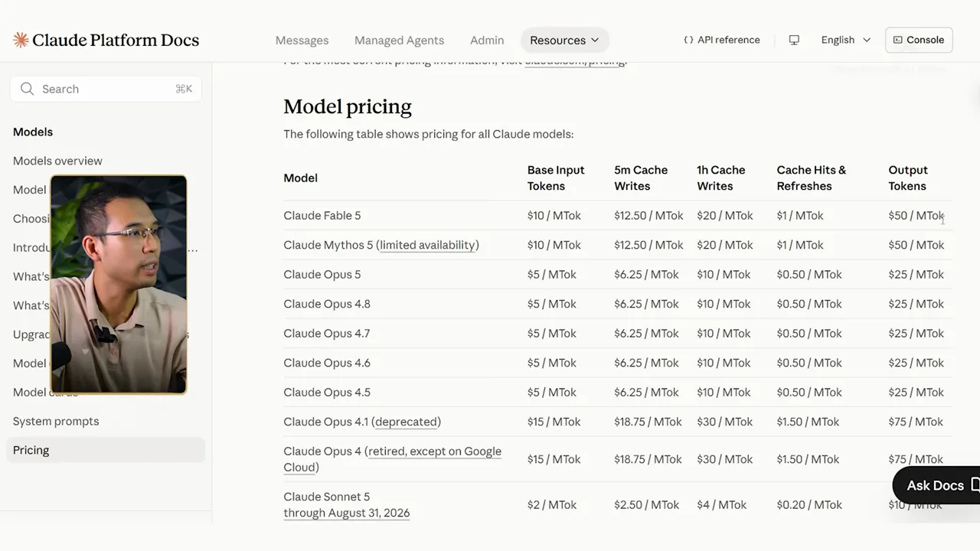Image resolution: width=980 pixels, height=551 pixels.
Task: Click the Output Tokens column header
Action: pyautogui.click(x=908, y=178)
